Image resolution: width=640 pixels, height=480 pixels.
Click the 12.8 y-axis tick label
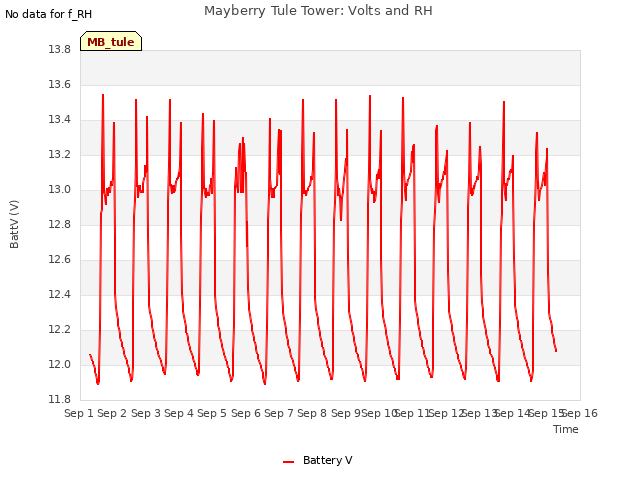60,224
